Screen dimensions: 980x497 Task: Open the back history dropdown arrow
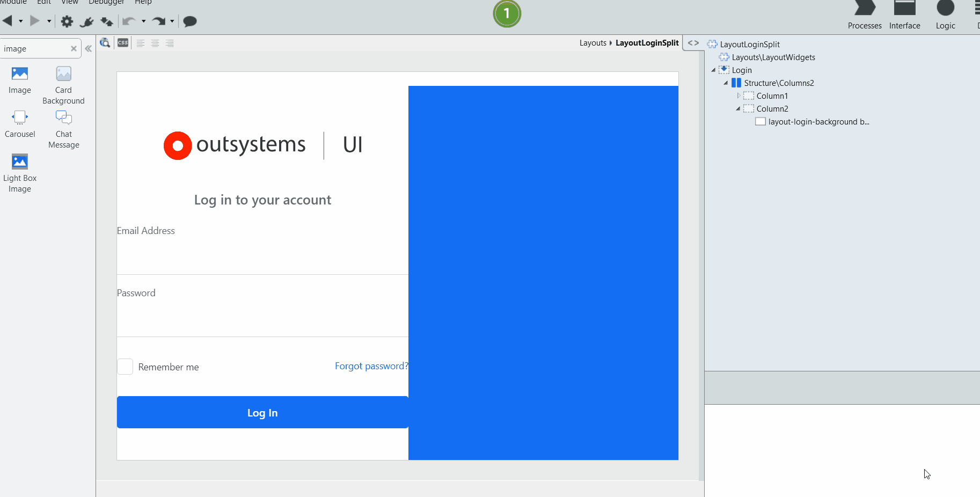(x=21, y=21)
